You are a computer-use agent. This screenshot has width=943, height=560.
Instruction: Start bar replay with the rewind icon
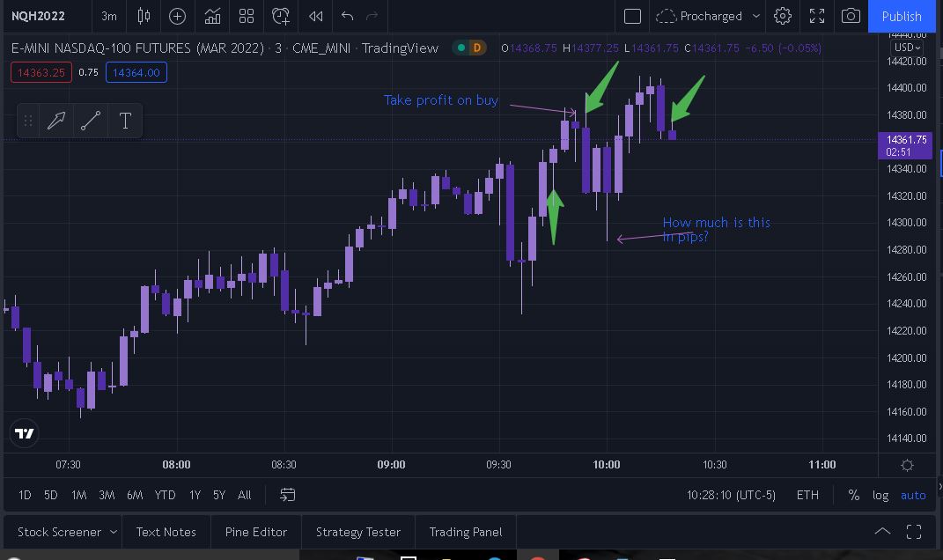(316, 16)
